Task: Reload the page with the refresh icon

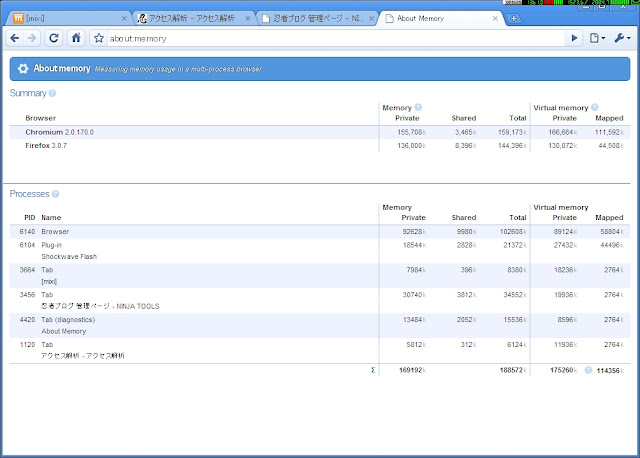Action: (x=55, y=38)
